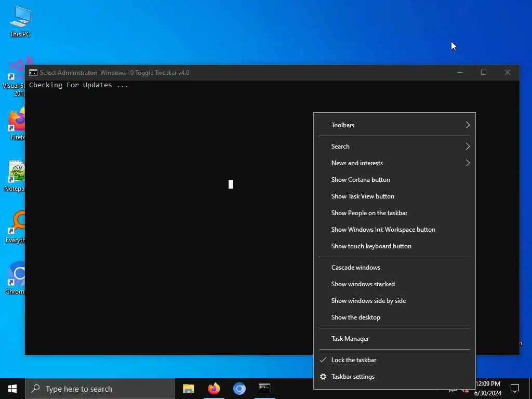Select the Everything search desktop shortcut
The image size is (532, 399).
(x=15, y=227)
